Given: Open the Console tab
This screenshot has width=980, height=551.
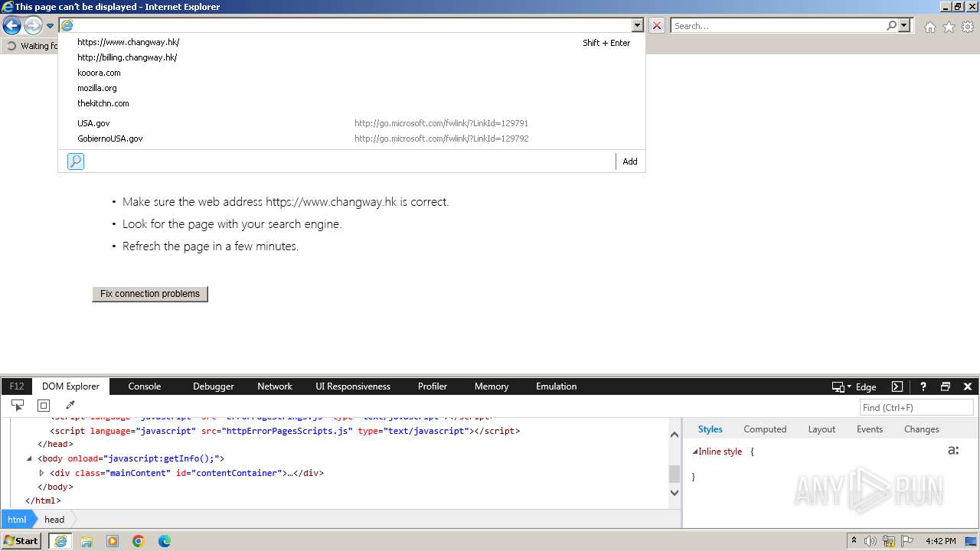Looking at the screenshot, I should (145, 386).
